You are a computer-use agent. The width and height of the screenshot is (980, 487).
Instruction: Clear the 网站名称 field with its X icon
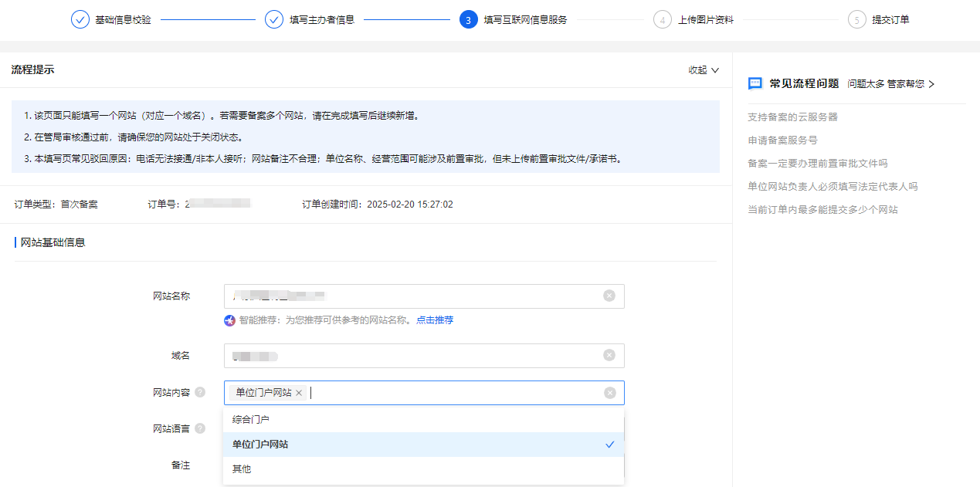[609, 296]
